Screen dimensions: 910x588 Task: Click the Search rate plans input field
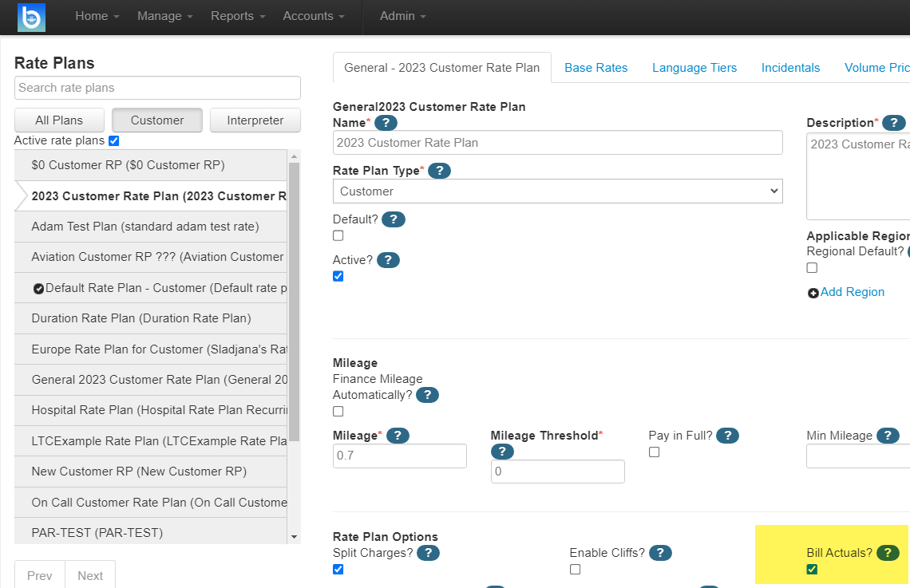(x=156, y=88)
